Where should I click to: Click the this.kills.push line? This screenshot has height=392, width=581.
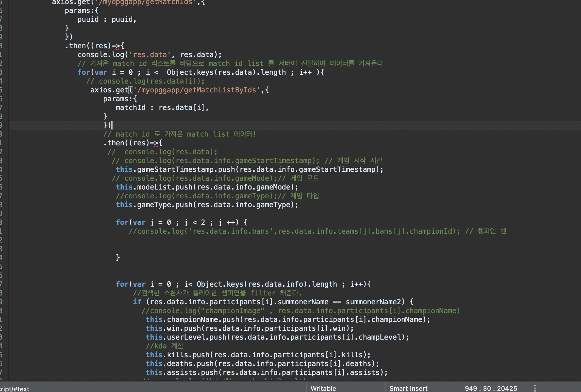(x=258, y=355)
